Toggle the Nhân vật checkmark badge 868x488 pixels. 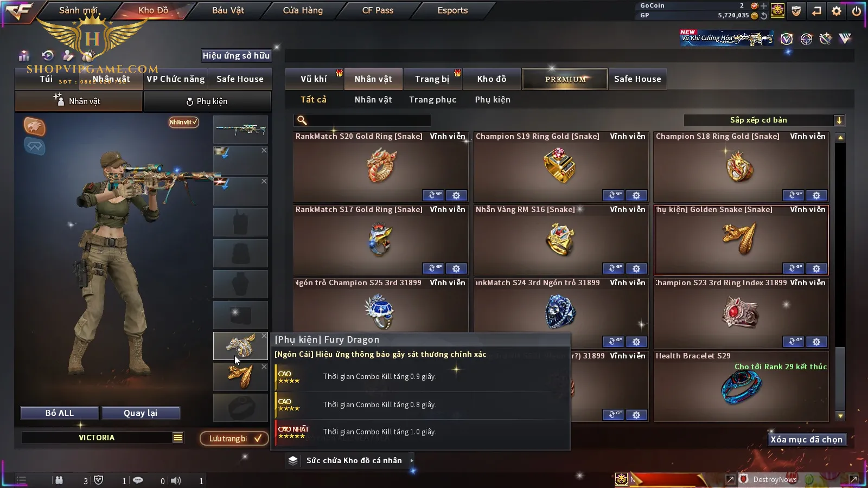(x=183, y=122)
